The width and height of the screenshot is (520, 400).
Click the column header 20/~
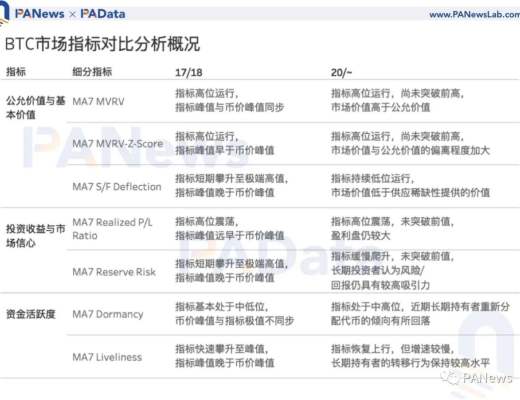[341, 72]
